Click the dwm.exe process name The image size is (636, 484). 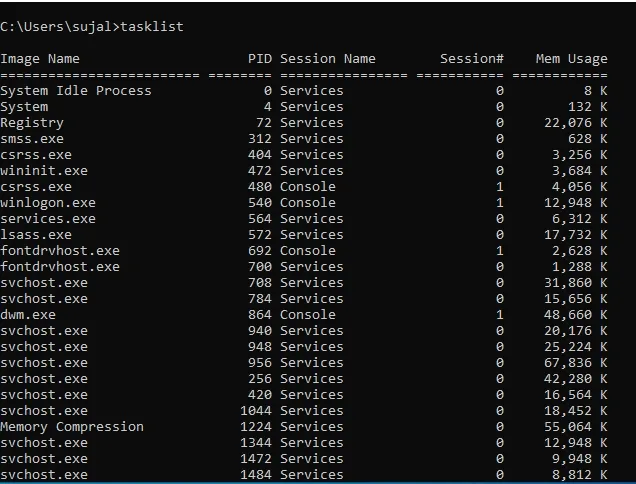pyautogui.click(x=28, y=314)
